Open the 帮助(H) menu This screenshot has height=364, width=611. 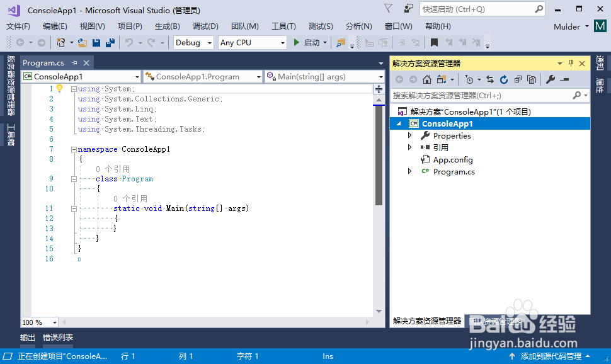[438, 26]
